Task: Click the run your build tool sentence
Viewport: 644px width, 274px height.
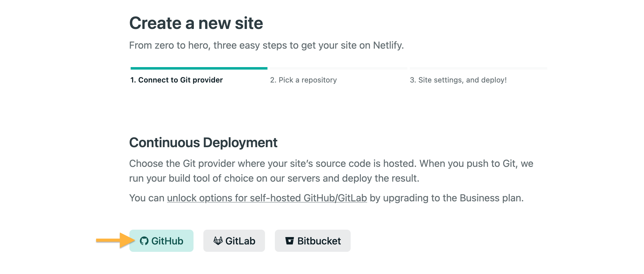Action: coord(274,178)
